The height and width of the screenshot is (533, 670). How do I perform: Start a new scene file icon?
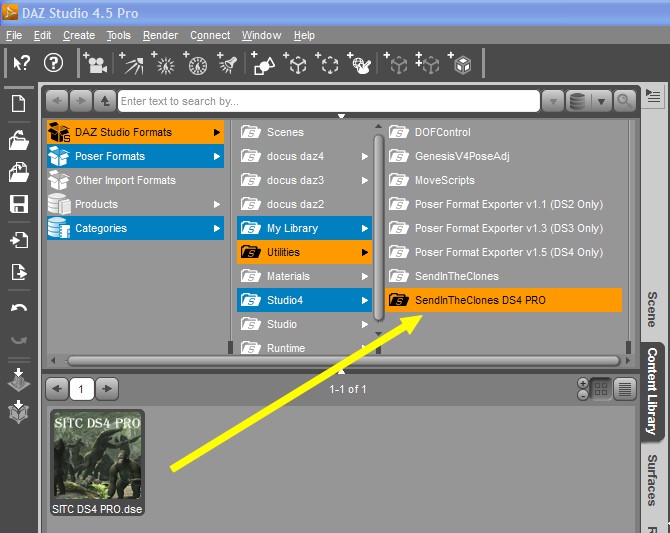click(18, 103)
